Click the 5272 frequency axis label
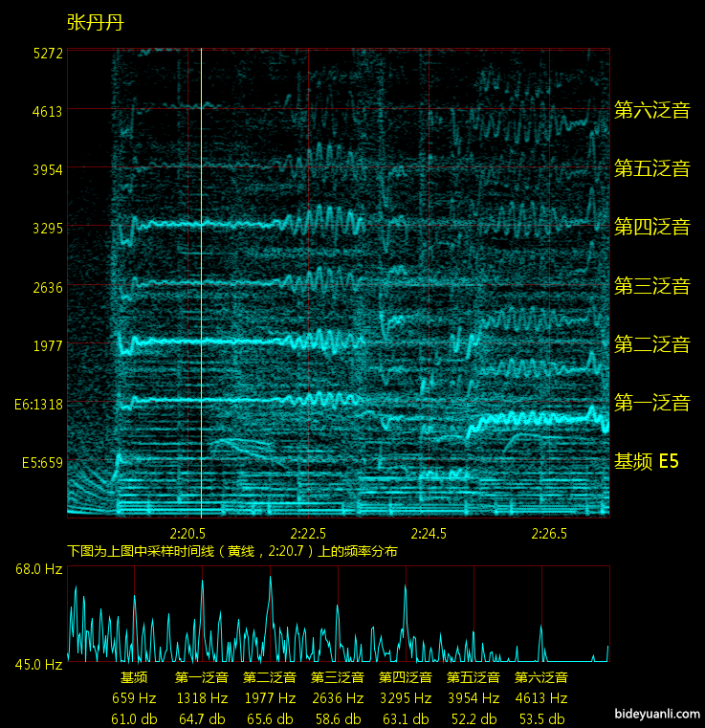Viewport: 705px width, 728px height. click(47, 53)
